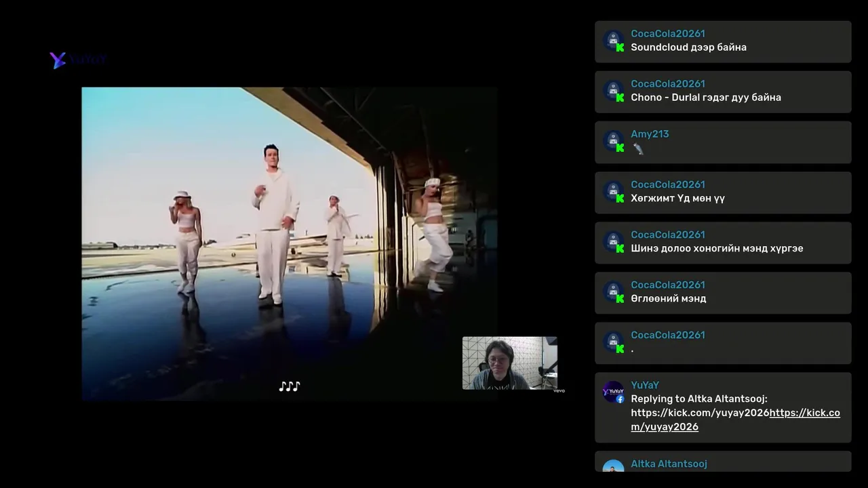Click the vevo watermark label
Viewport: 868px width, 488px height.
(x=559, y=391)
